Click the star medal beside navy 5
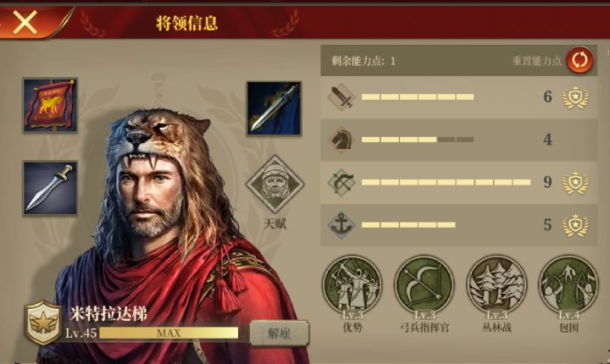 (576, 225)
